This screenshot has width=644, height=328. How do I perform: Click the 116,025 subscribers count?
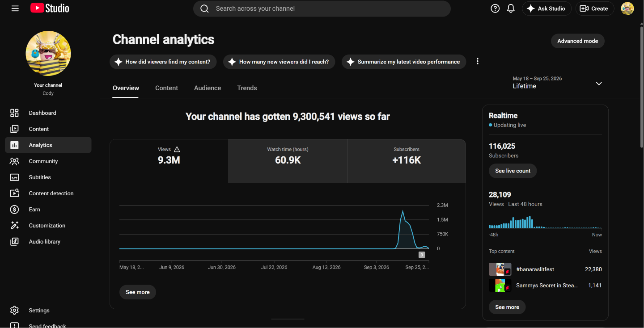pos(502,146)
